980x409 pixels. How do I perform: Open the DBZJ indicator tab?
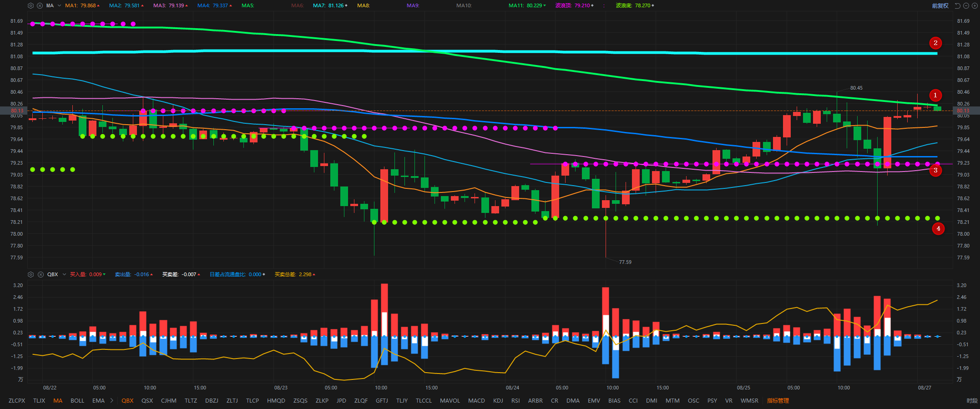click(x=212, y=400)
